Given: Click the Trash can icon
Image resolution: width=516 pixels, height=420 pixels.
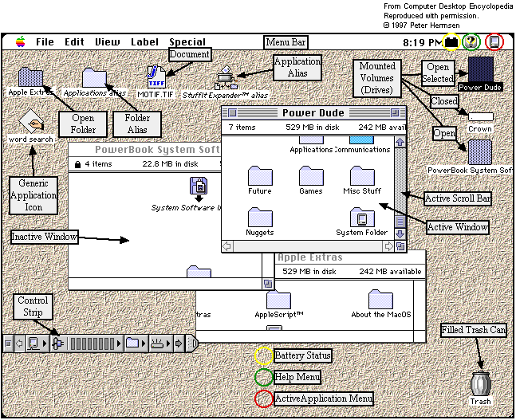Looking at the screenshot, I should click(481, 383).
